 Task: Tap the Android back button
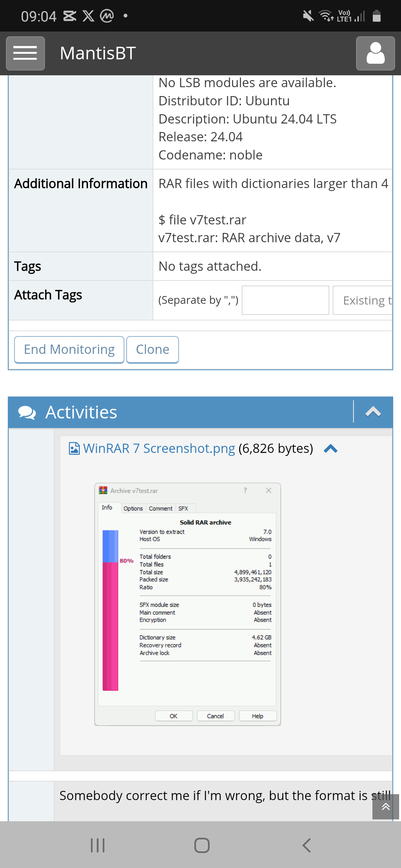[x=306, y=845]
